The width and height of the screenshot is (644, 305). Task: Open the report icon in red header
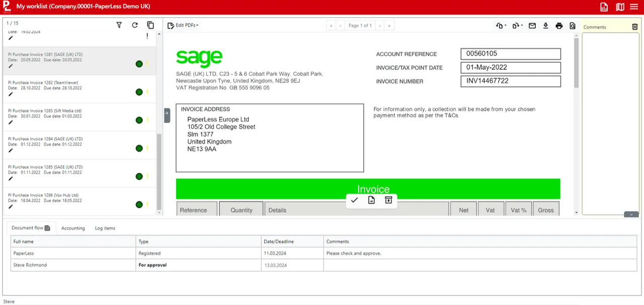click(x=604, y=7)
